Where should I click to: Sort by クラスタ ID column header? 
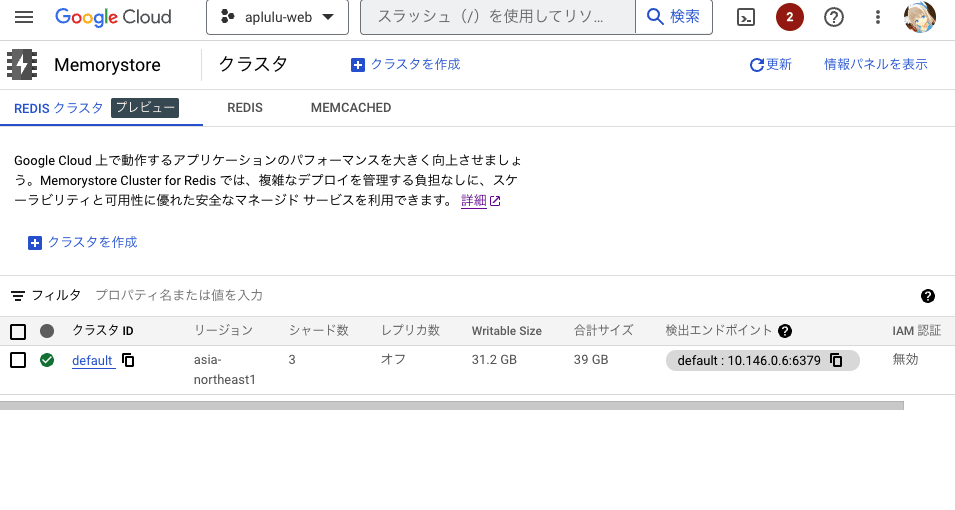[x=102, y=331]
